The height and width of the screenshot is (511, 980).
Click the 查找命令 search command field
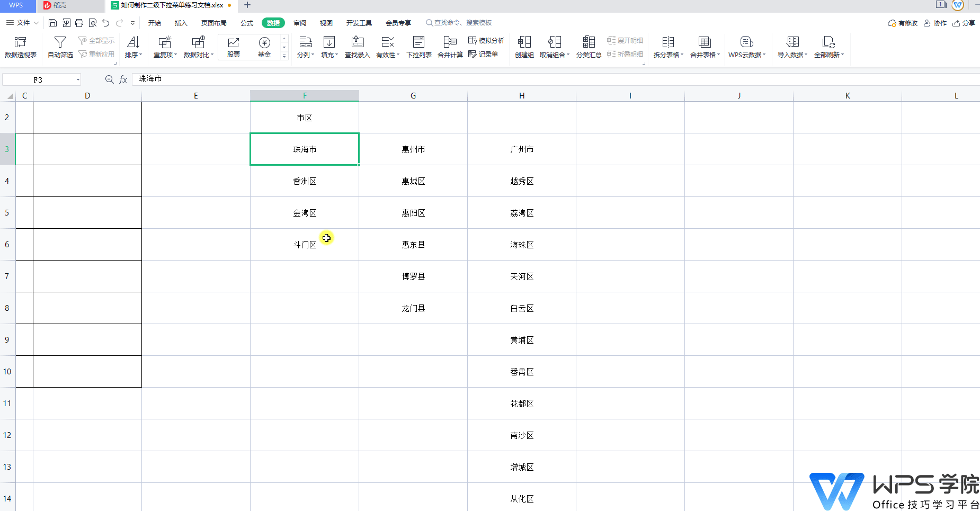tap(459, 23)
